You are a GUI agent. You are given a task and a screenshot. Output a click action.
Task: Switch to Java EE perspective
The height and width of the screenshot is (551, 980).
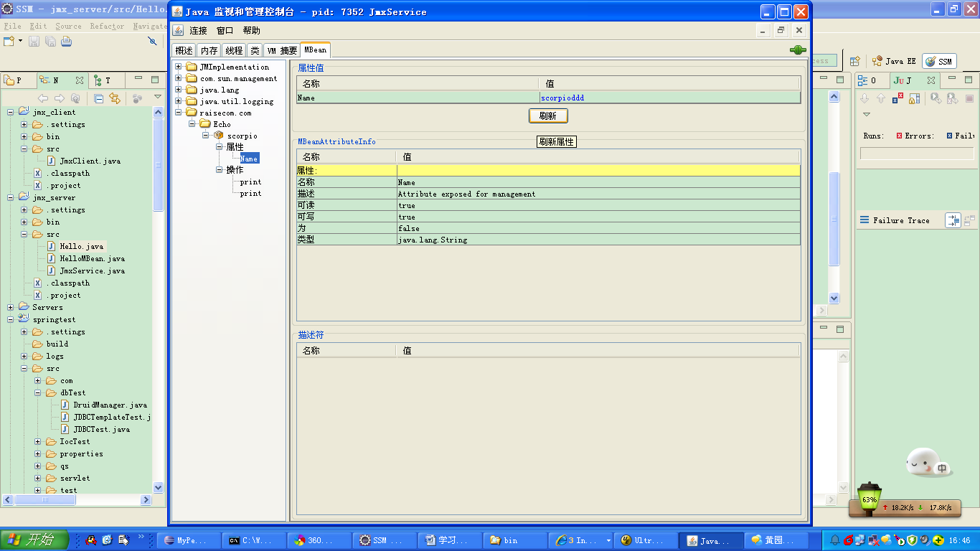[894, 62]
